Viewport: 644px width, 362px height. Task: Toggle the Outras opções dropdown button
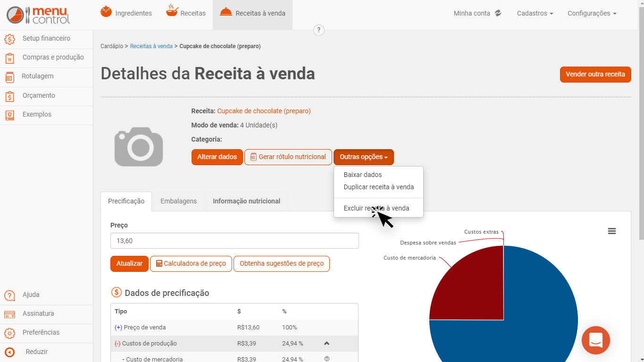click(364, 157)
